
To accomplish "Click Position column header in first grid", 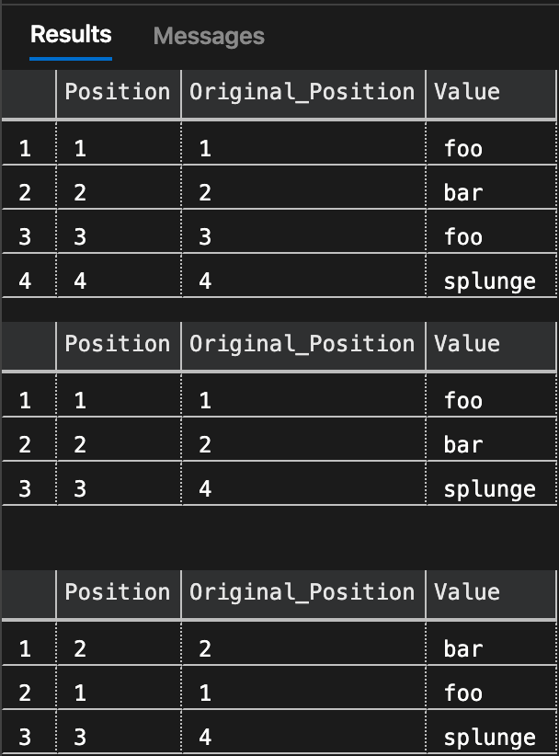I will pyautogui.click(x=118, y=92).
